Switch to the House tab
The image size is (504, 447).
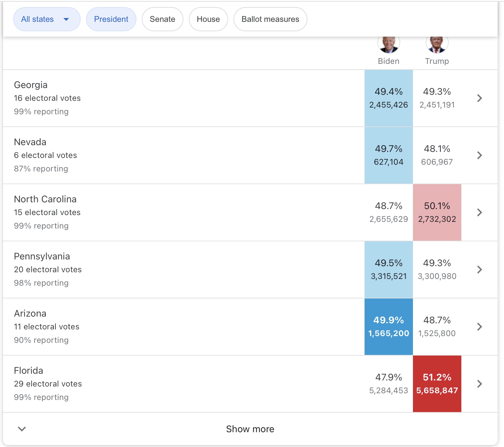pos(208,19)
